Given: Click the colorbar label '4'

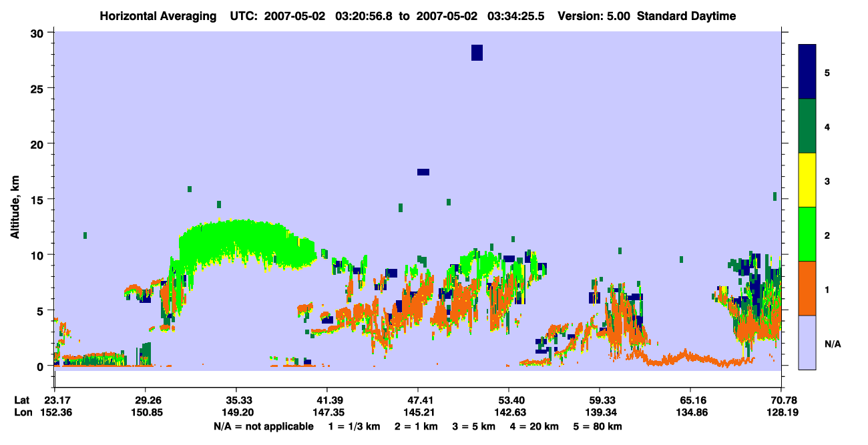Looking at the screenshot, I should point(827,126).
